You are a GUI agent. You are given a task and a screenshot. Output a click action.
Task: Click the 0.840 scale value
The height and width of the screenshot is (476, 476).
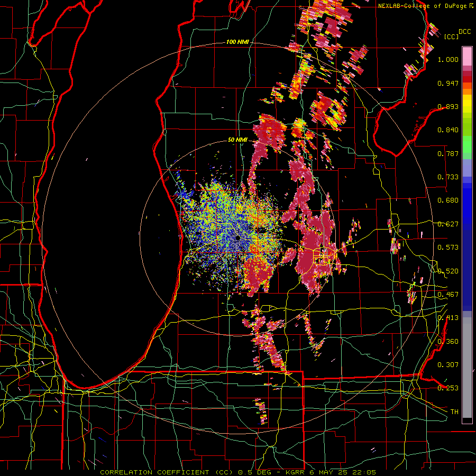pos(448,130)
